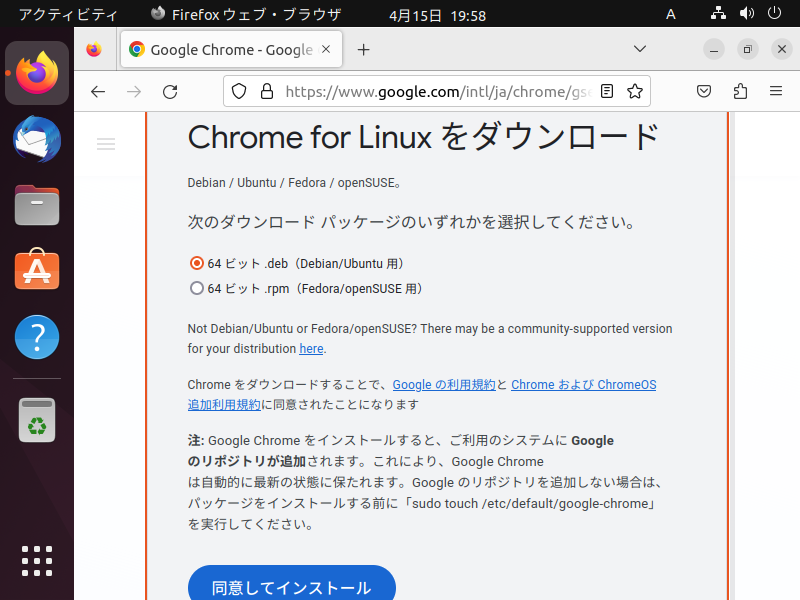Open Firefox application hamburger menu
Image resolution: width=800 pixels, height=600 pixels.
point(776,91)
